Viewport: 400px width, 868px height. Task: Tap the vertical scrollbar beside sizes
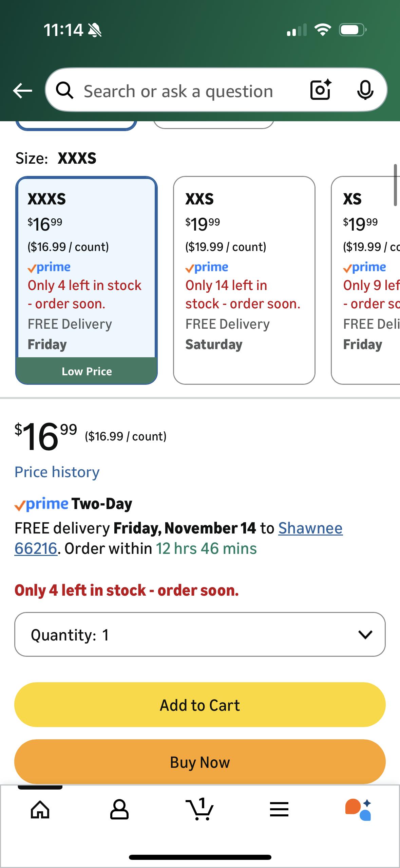pyautogui.click(x=395, y=185)
